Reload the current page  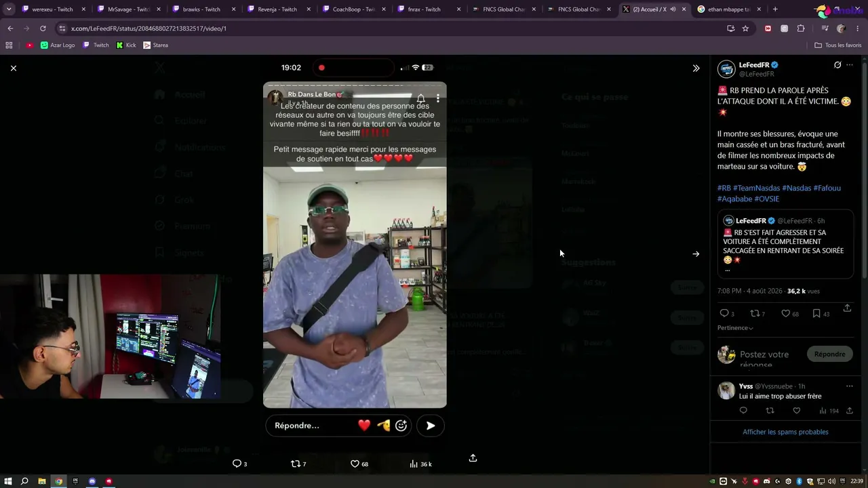43,28
